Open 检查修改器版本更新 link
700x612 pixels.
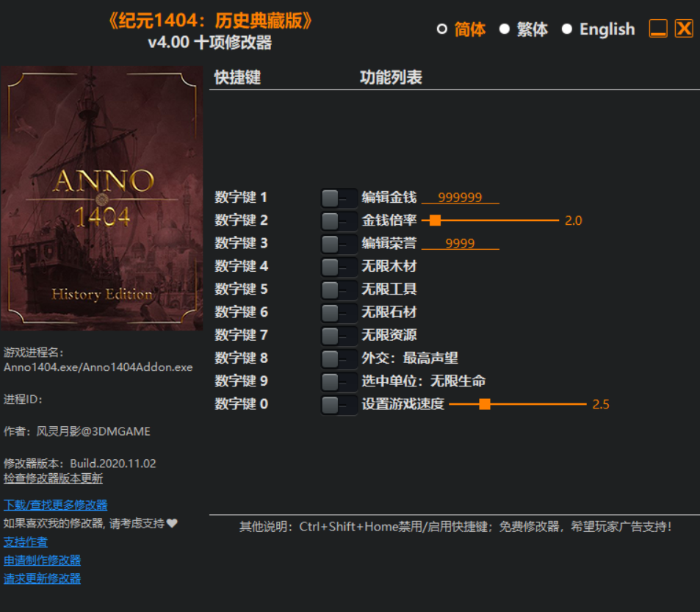(x=53, y=478)
